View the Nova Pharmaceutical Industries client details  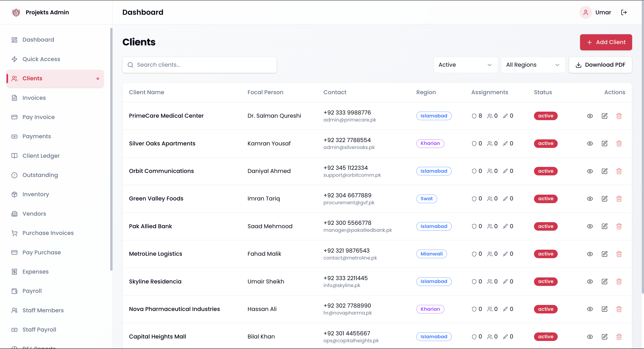tap(590, 309)
